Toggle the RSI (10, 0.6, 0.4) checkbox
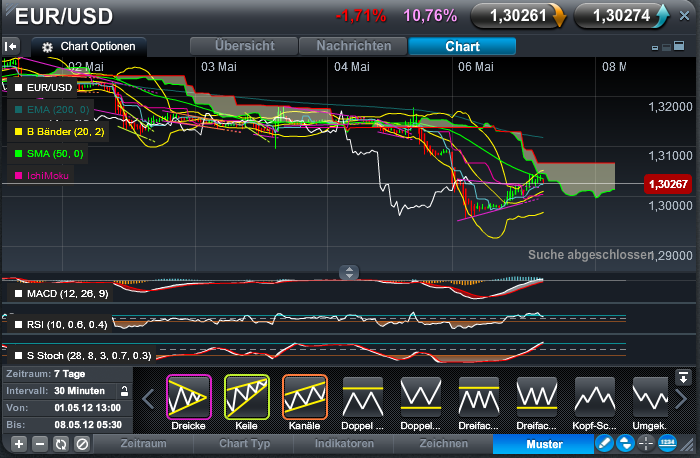The width and height of the screenshot is (700, 458). tap(18, 325)
